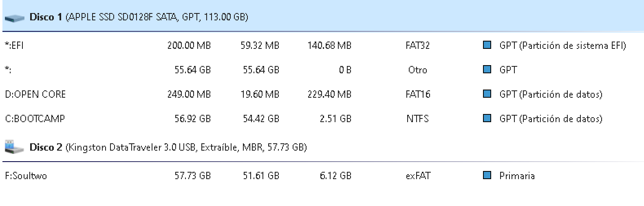The width and height of the screenshot is (644, 206).
Task: Select the Disco 2 Kingston DataTraveler header
Action: 168,147
